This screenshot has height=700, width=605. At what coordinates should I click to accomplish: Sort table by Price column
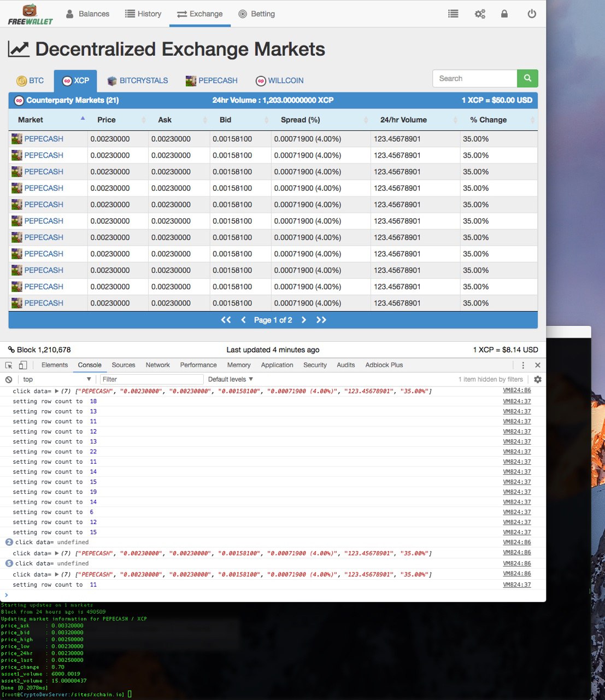pyautogui.click(x=118, y=120)
